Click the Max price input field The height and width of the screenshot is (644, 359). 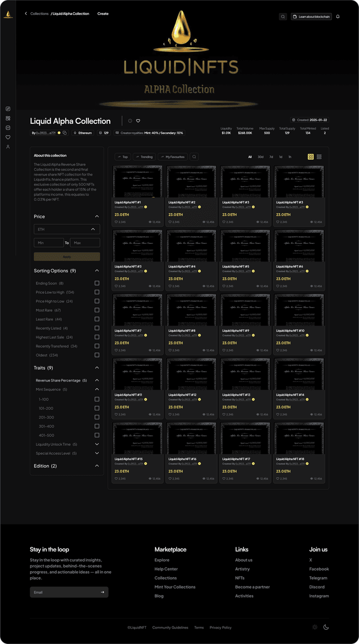pyautogui.click(x=85, y=243)
